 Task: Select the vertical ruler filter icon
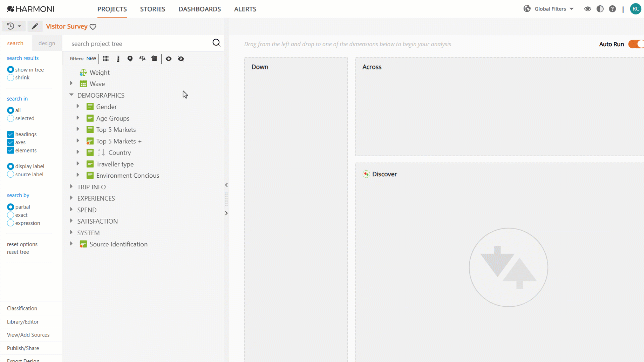click(118, 59)
